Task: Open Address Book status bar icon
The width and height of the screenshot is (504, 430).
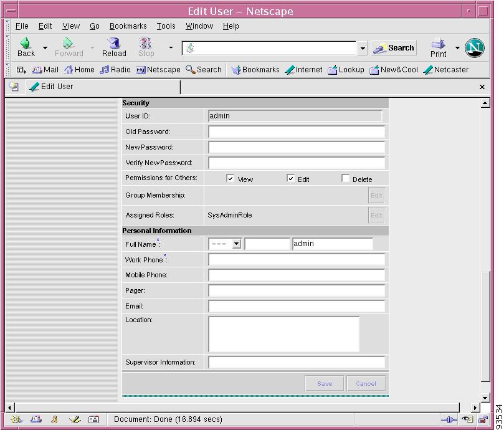Action: (93, 419)
